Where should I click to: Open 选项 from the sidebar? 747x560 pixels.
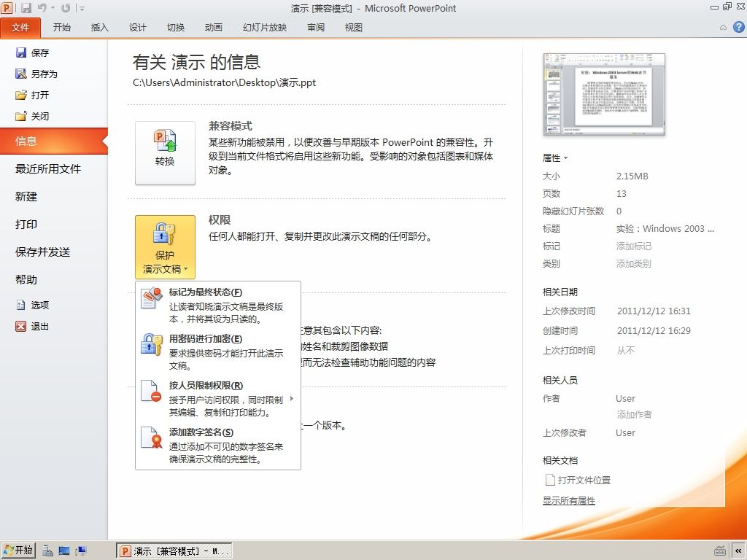32,305
